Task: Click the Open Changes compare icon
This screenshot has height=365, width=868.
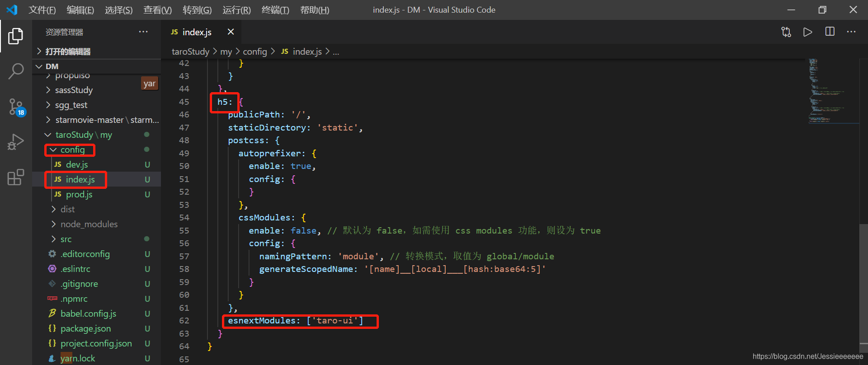Action: click(786, 32)
